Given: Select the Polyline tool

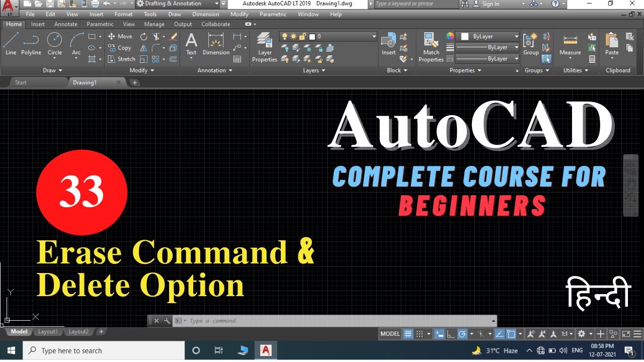Looking at the screenshot, I should (31, 44).
